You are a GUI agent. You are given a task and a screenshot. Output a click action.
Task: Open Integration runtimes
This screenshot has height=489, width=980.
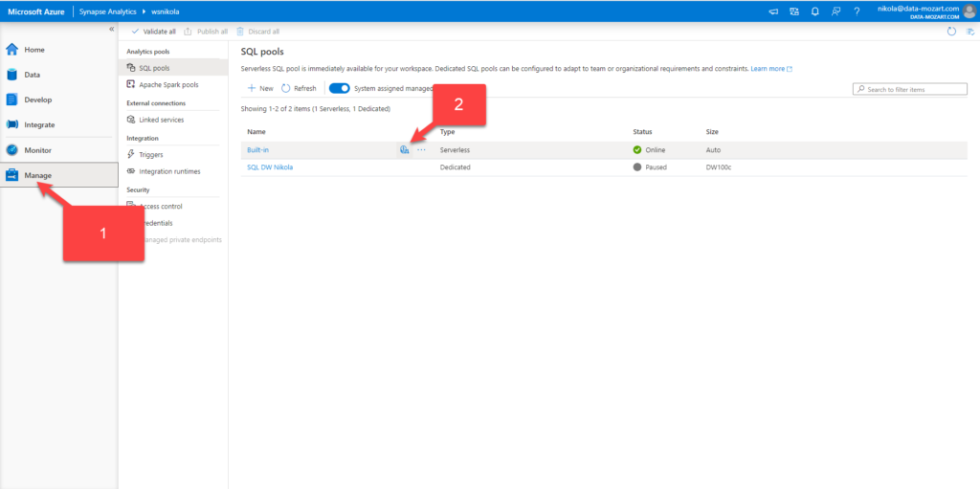pyautogui.click(x=172, y=171)
